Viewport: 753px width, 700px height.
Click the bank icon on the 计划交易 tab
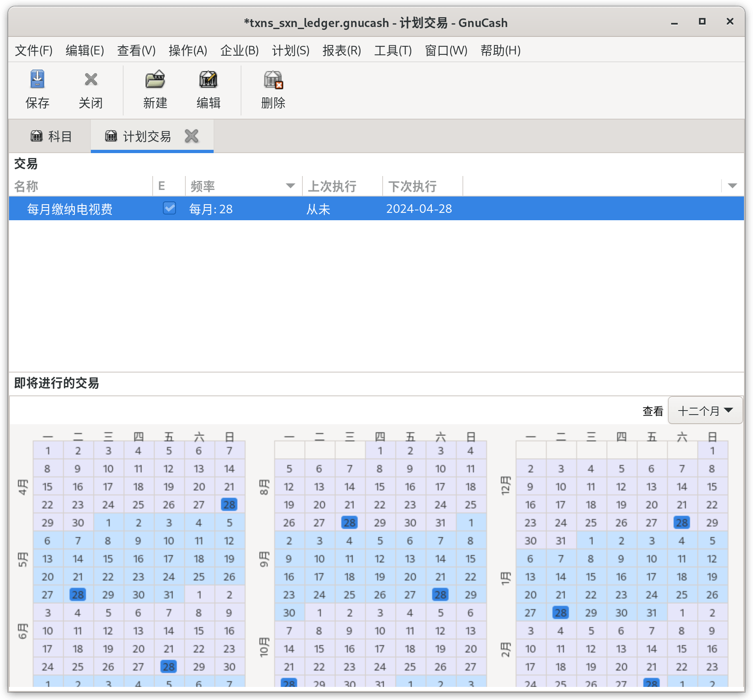click(x=111, y=135)
